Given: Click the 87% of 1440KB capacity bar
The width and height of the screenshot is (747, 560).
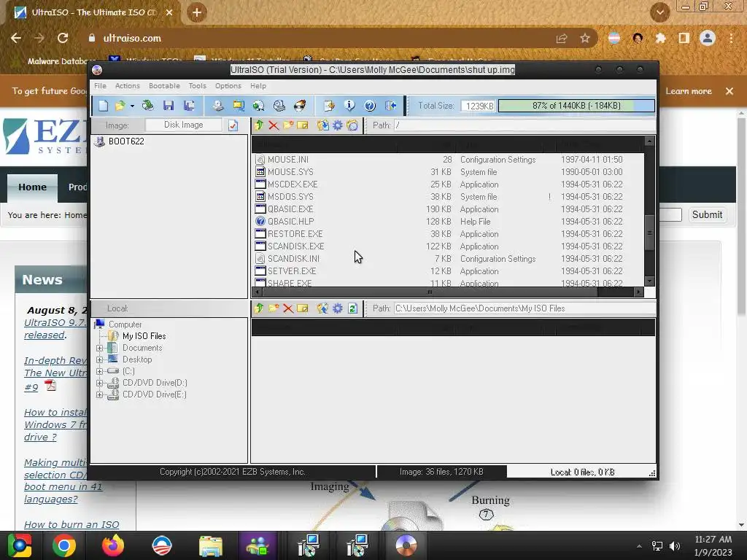Looking at the screenshot, I should click(x=576, y=106).
